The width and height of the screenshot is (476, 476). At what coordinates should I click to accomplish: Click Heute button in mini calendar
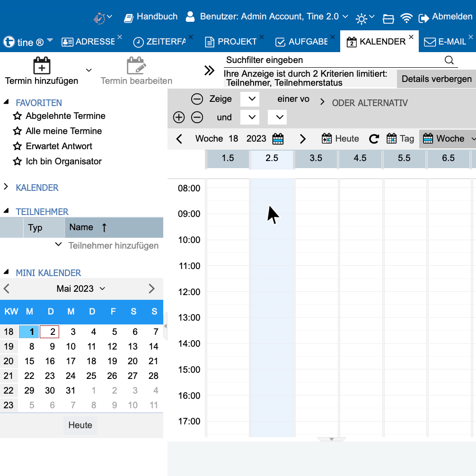click(x=80, y=425)
